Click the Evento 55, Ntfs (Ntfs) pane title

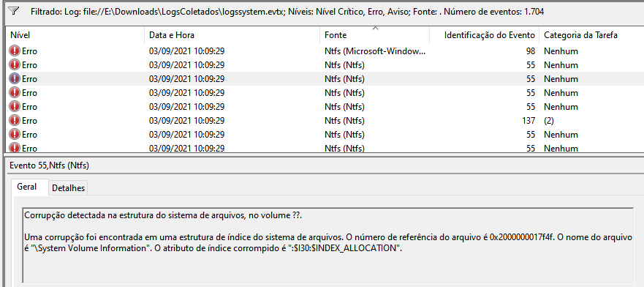(49, 165)
